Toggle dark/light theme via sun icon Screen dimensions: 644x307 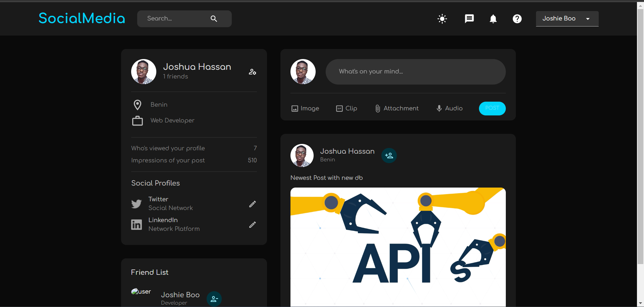coord(442,19)
